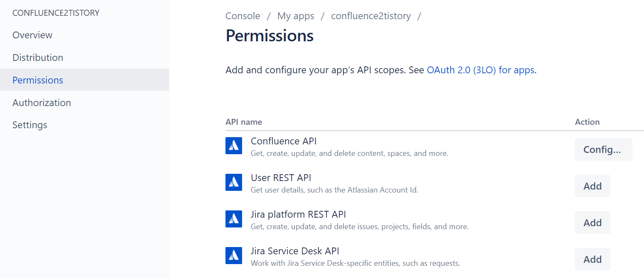The width and height of the screenshot is (644, 279).
Task: Click description 'Get, create, update, and delete issues, projects'
Action: pyautogui.click(x=360, y=227)
